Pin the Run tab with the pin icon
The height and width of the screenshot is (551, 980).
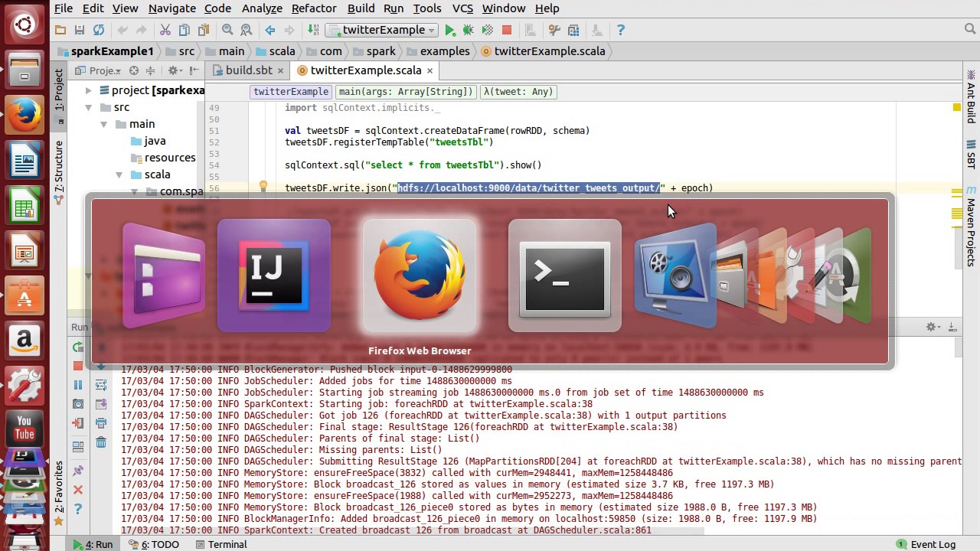[x=78, y=471]
